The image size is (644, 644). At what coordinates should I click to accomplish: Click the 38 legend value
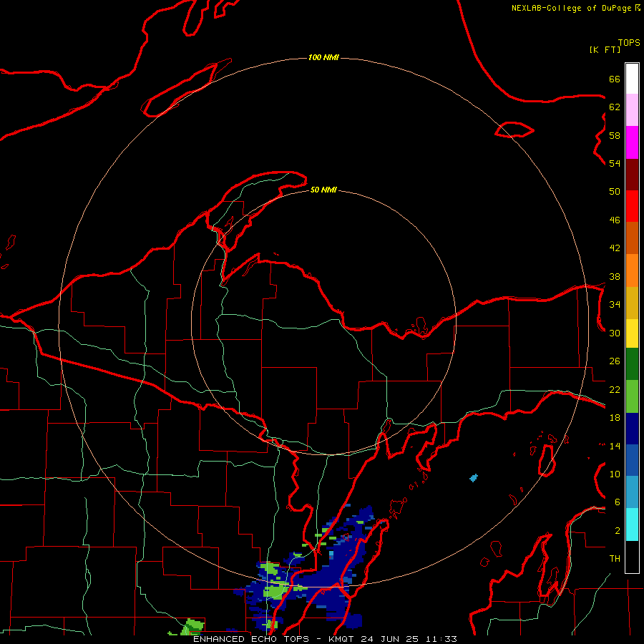(615, 276)
